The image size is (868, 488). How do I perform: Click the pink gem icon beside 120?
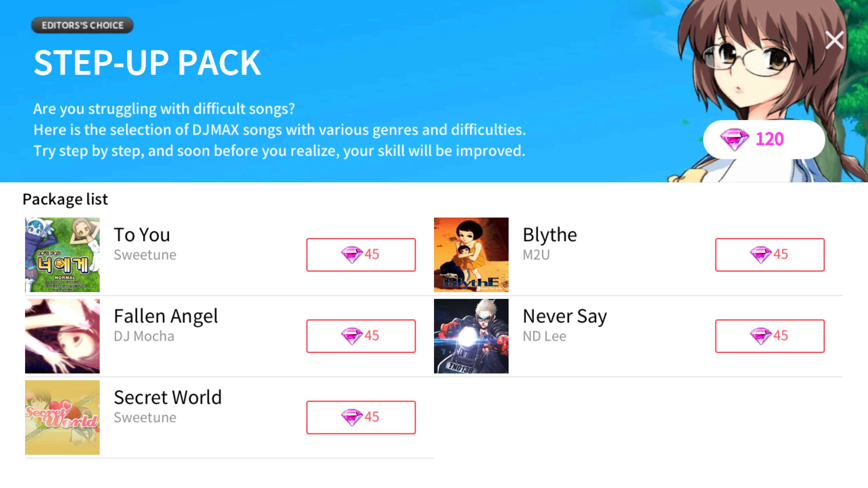(734, 139)
